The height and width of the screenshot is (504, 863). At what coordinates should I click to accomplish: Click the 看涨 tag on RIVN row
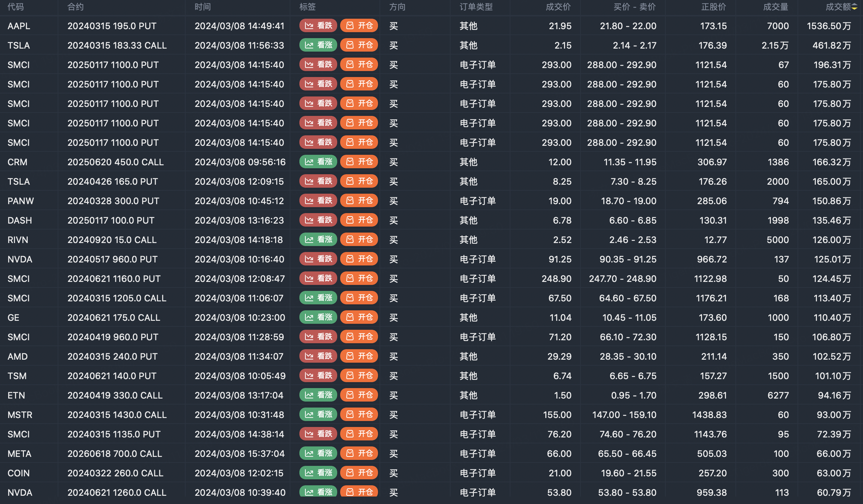pos(318,240)
